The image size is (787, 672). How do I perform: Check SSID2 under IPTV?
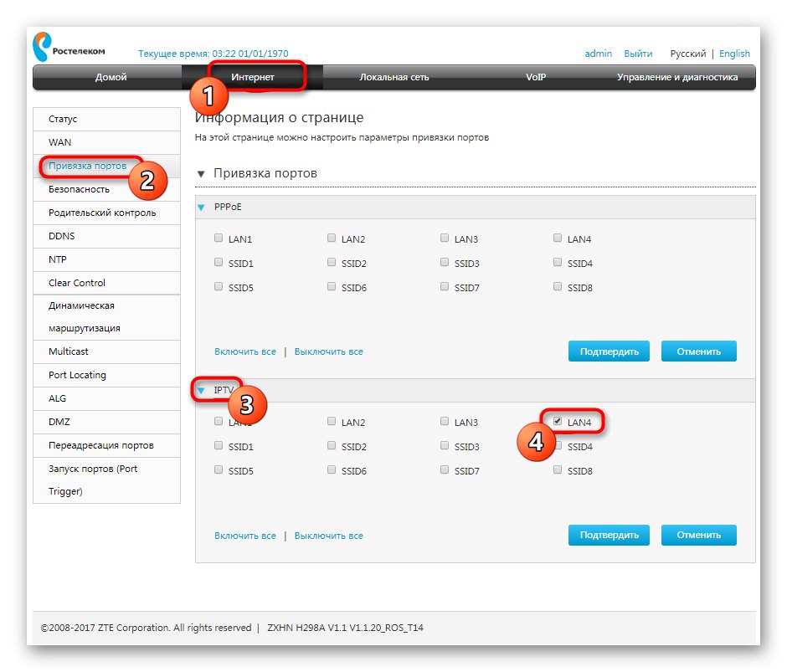(x=332, y=445)
